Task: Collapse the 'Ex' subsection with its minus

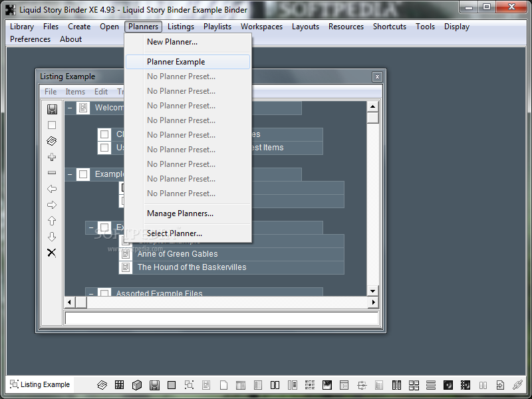Action: click(91, 227)
